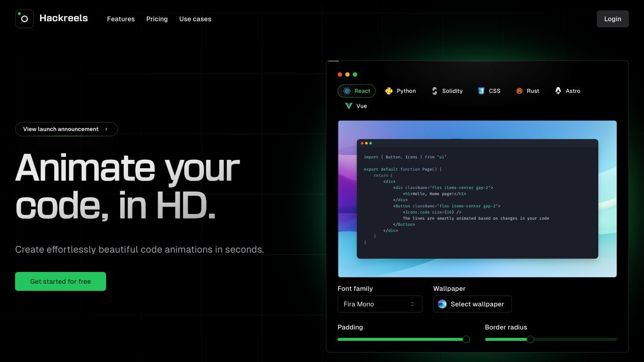
Task: Open View launch announcement link
Action: point(66,129)
